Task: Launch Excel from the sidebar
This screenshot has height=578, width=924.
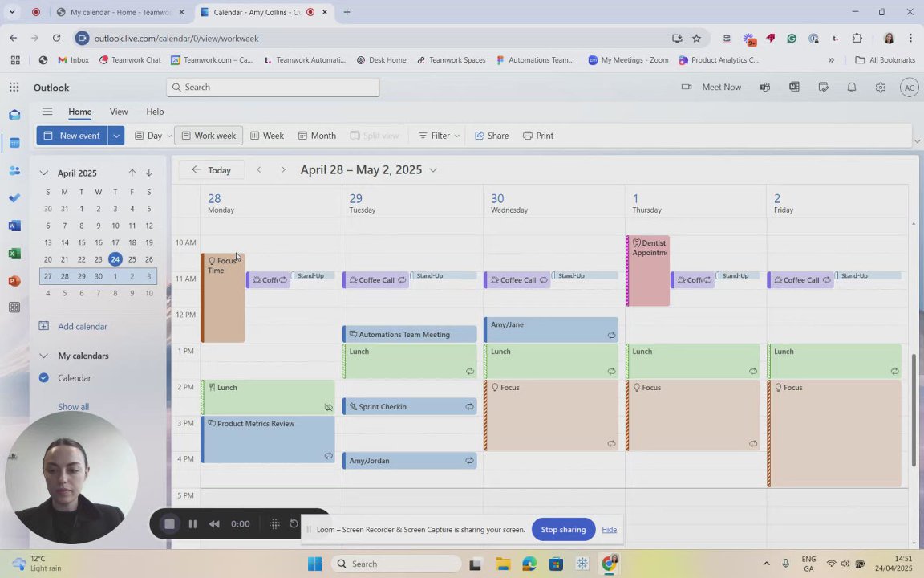Action: click(x=14, y=254)
